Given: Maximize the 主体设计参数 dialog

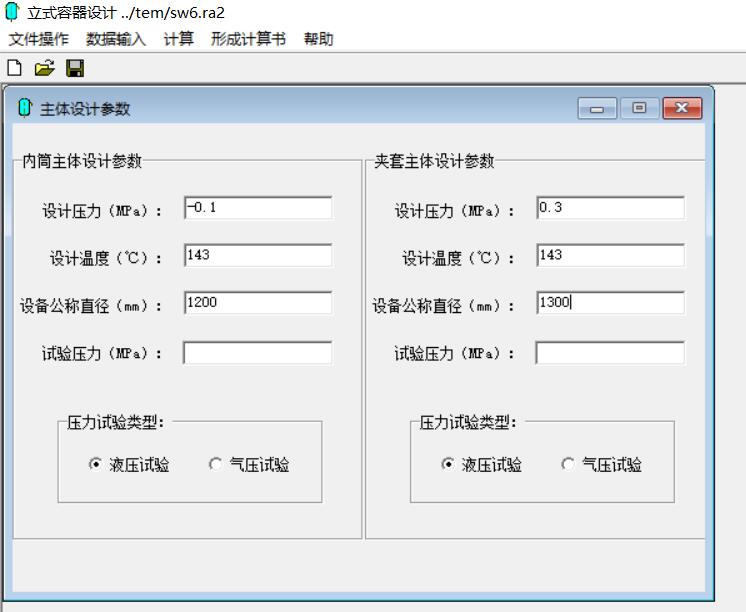Looking at the screenshot, I should [639, 109].
